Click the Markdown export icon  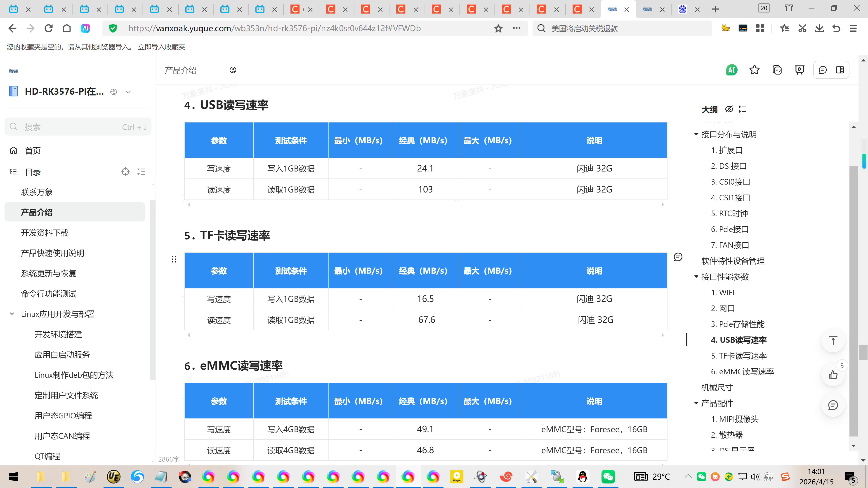pyautogui.click(x=777, y=70)
